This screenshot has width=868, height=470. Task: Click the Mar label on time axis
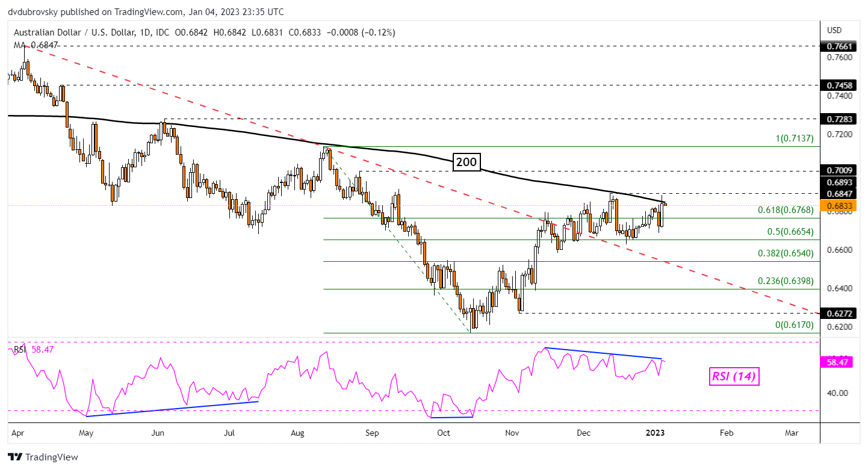[792, 433]
